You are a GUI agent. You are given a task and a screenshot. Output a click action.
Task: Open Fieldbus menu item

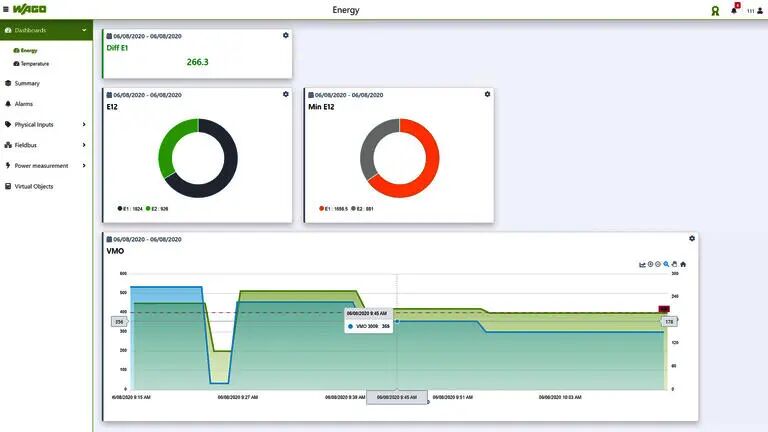pos(25,145)
